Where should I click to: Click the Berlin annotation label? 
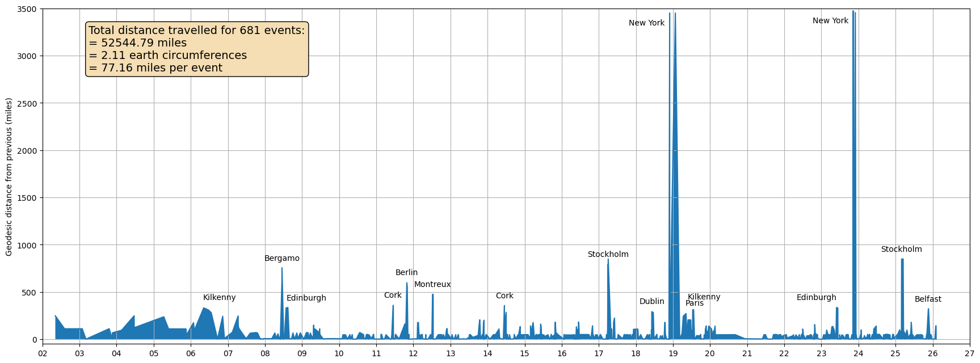(x=406, y=273)
